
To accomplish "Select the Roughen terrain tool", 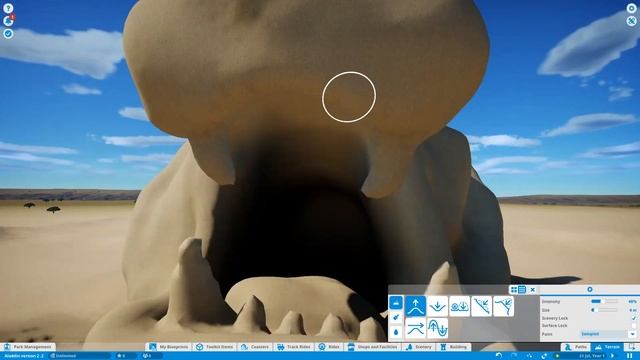I will coord(482,306).
